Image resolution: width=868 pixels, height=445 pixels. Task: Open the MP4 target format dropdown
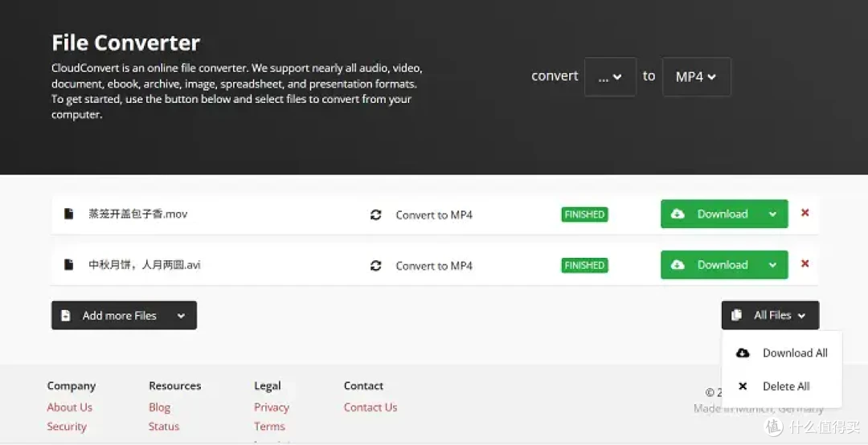(x=696, y=77)
